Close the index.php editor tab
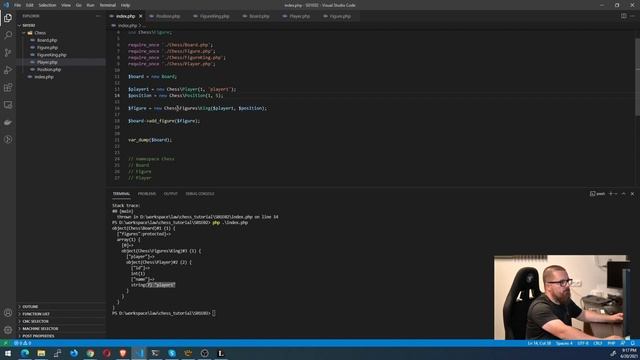 pos(140,16)
